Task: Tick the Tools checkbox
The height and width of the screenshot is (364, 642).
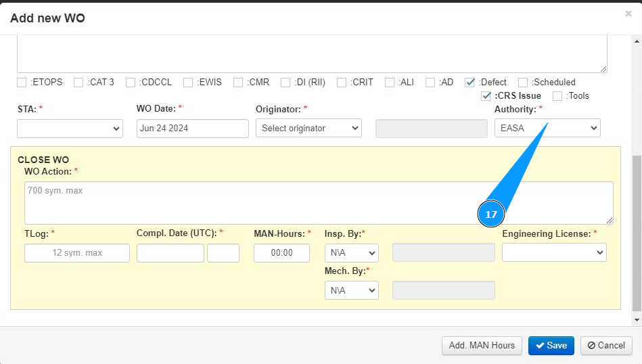Action: [557, 96]
